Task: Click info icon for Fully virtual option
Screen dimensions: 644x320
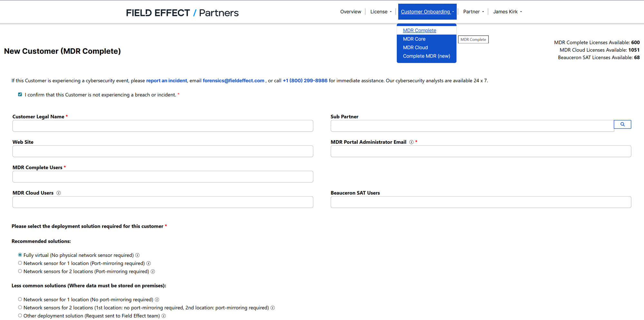Action: (137, 255)
